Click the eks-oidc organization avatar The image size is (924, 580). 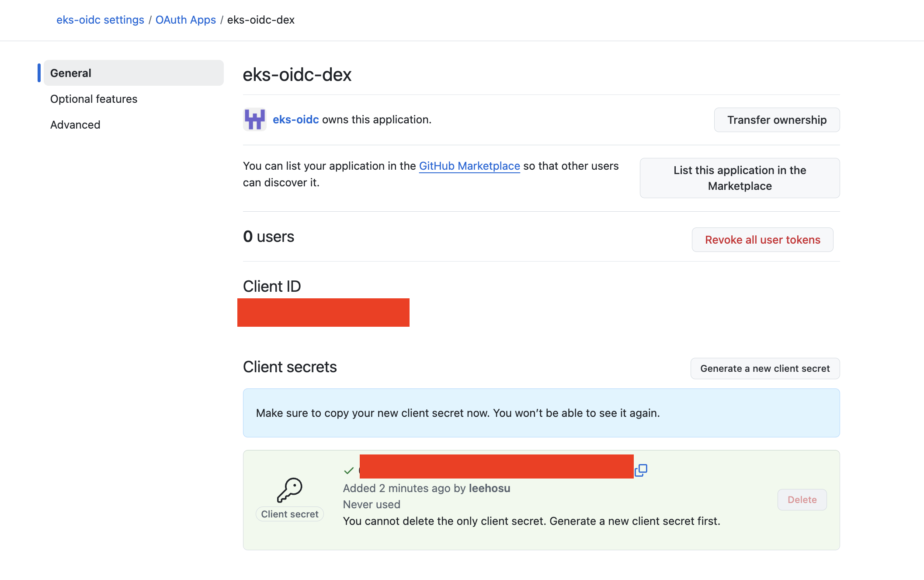click(x=255, y=119)
